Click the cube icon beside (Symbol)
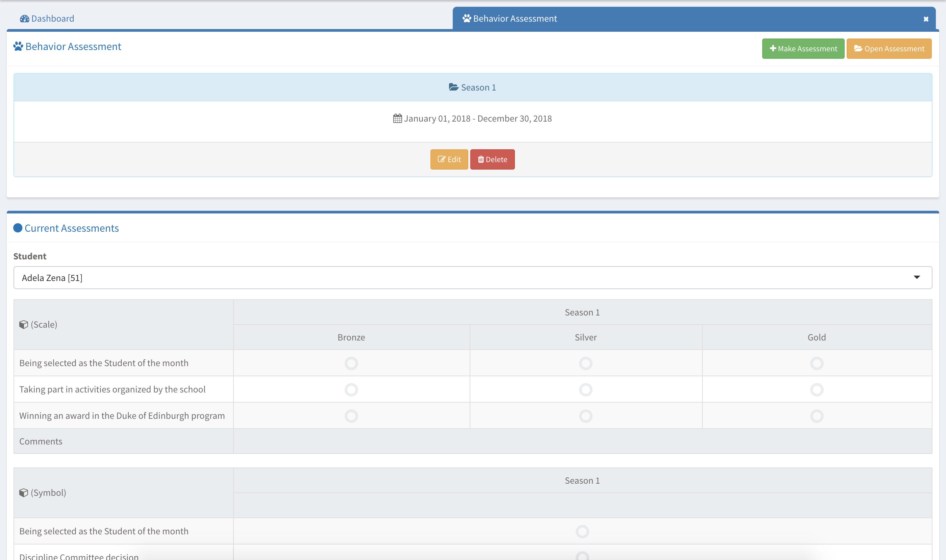This screenshot has width=946, height=560. click(24, 493)
